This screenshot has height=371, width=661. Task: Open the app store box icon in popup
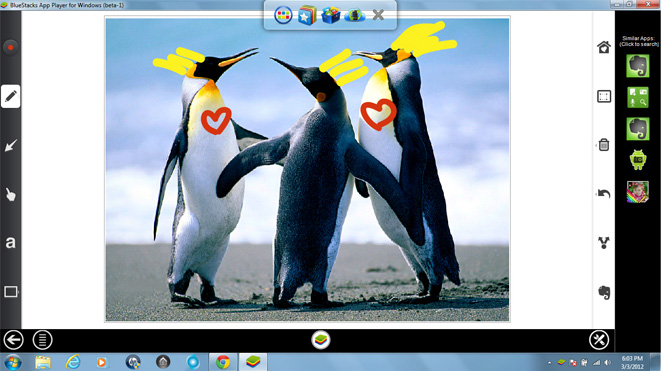coord(330,16)
